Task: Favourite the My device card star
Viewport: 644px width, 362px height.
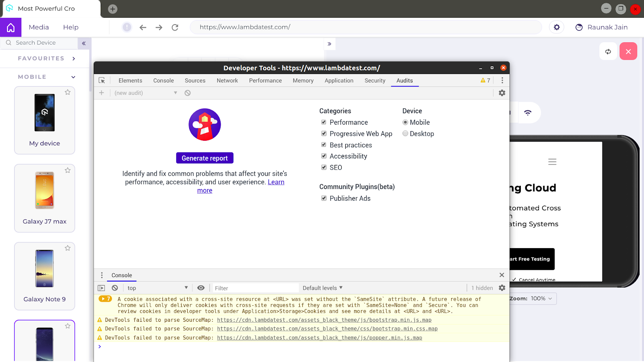Action: tap(68, 92)
